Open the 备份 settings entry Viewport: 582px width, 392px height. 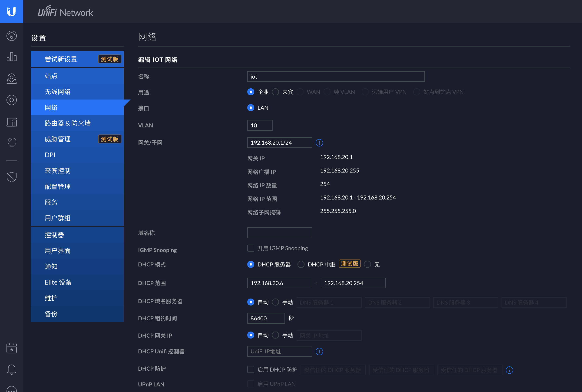tap(51, 314)
